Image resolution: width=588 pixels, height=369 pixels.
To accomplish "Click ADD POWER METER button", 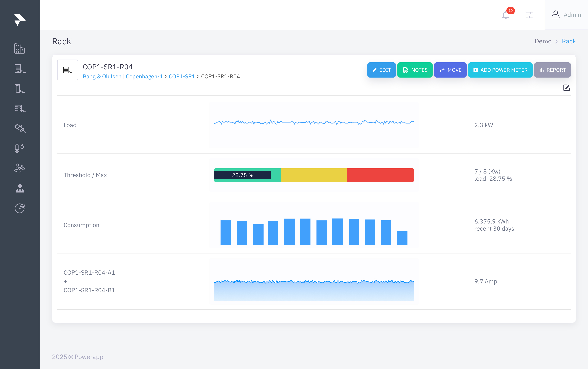I will tap(500, 70).
